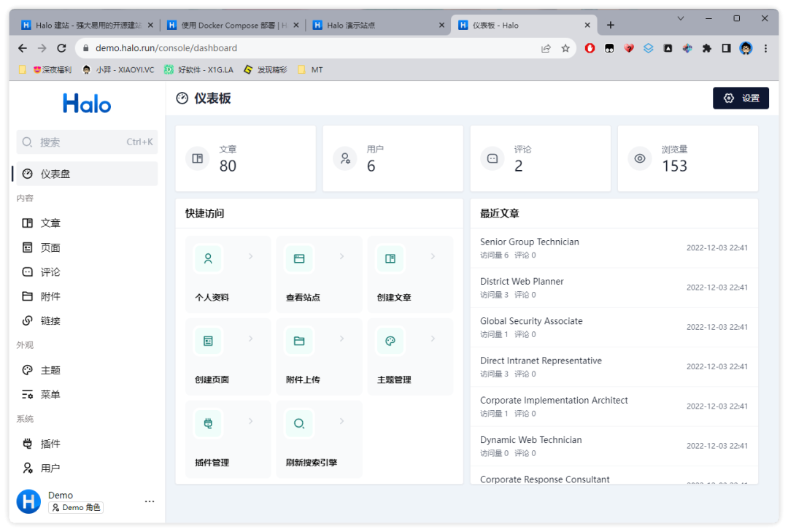Open the Senior Group Technician article
The image size is (788, 532).
click(x=530, y=242)
